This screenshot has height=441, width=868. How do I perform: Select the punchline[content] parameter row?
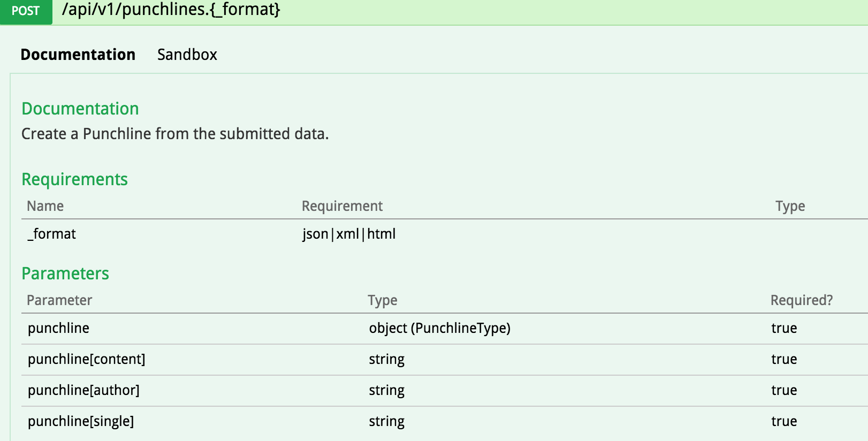87,359
